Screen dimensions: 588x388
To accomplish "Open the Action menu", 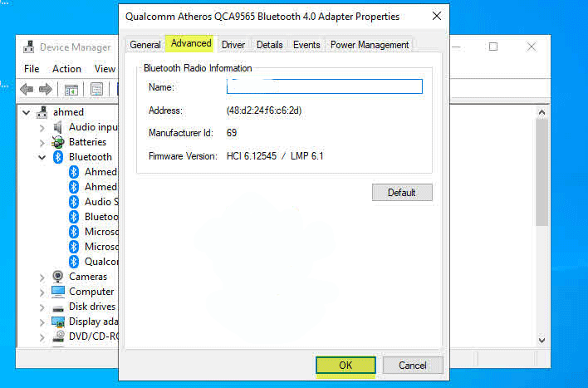I will 66,69.
